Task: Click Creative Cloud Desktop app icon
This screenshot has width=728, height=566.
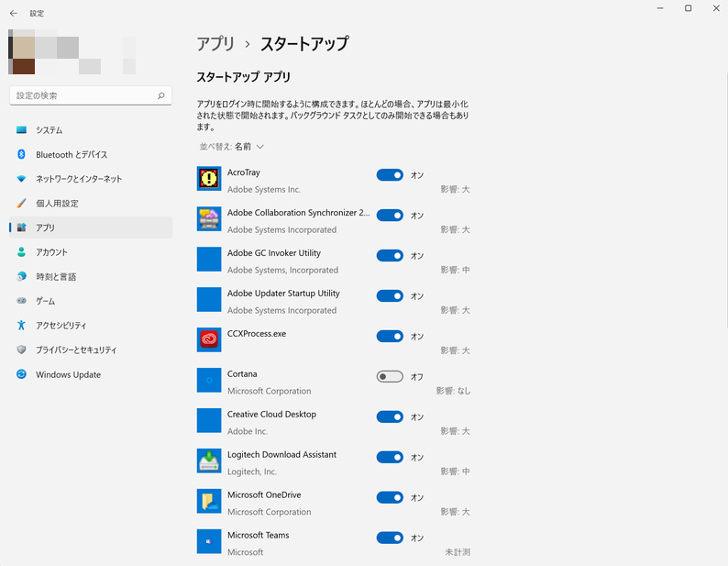Action: pyautogui.click(x=209, y=420)
